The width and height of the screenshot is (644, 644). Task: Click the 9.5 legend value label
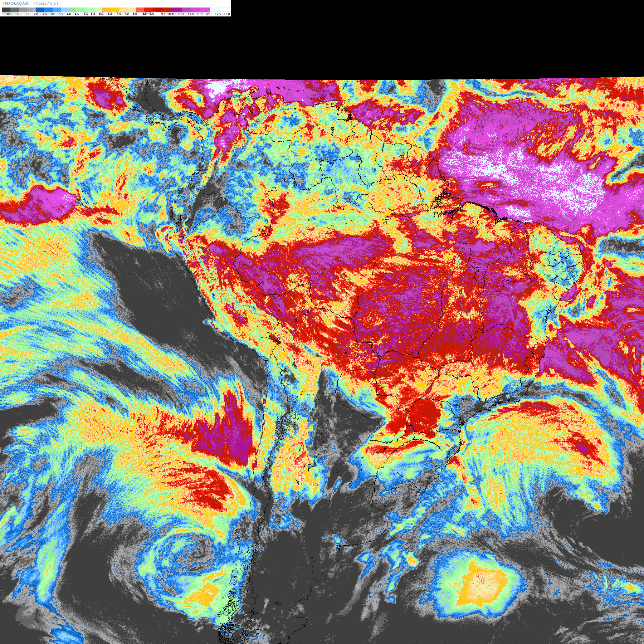point(163,14)
